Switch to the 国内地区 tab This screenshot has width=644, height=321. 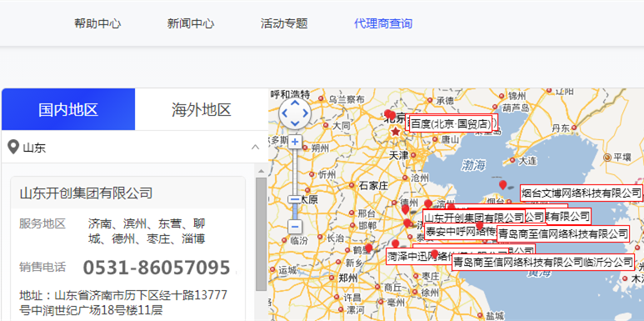[68, 109]
